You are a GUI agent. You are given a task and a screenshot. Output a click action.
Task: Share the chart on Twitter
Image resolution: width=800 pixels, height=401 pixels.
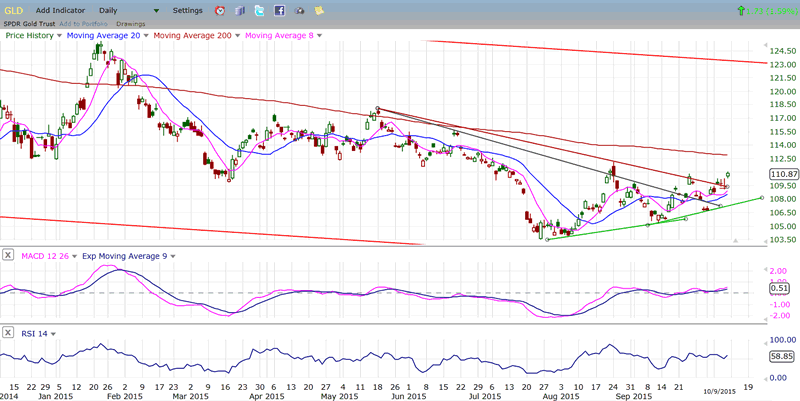[x=260, y=10]
